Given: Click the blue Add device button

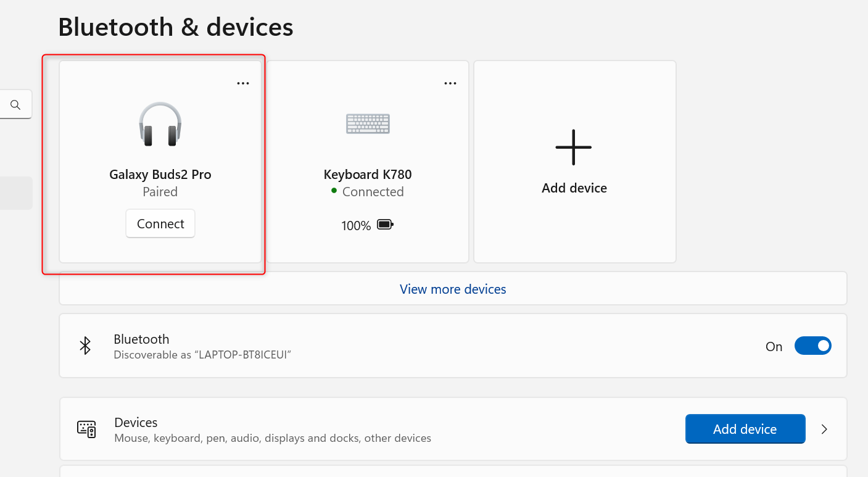Looking at the screenshot, I should 745,429.
